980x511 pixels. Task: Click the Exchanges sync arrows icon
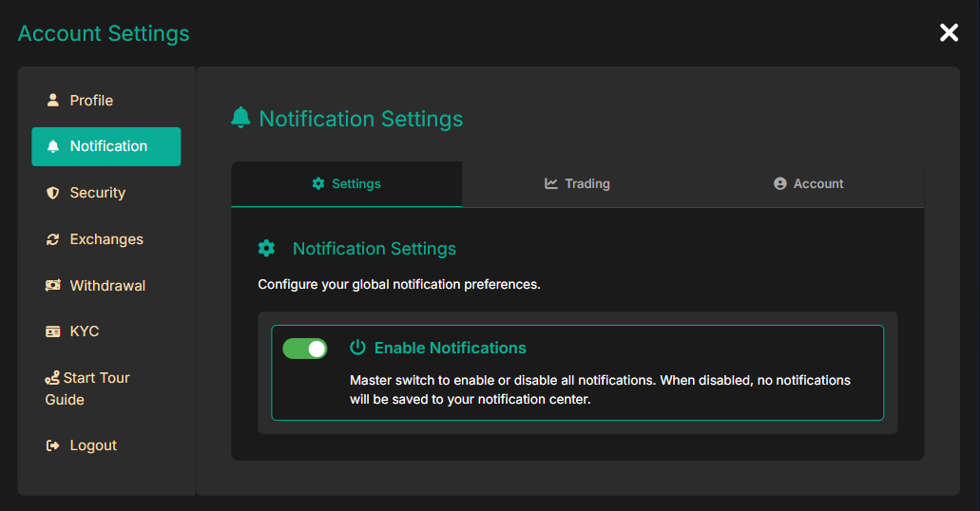click(53, 239)
